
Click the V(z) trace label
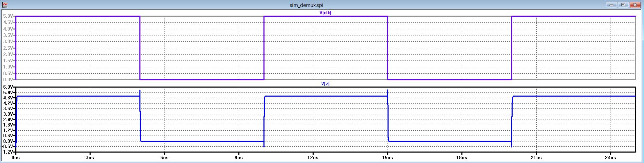[325, 84]
